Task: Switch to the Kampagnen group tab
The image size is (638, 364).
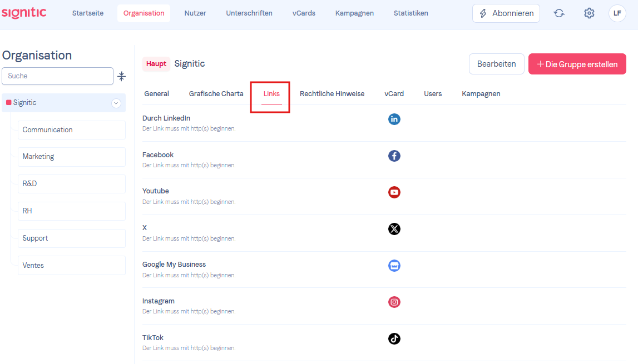Action: 481,93
